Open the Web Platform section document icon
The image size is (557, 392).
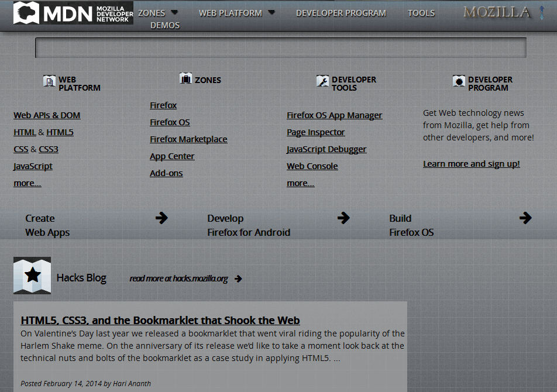point(49,81)
